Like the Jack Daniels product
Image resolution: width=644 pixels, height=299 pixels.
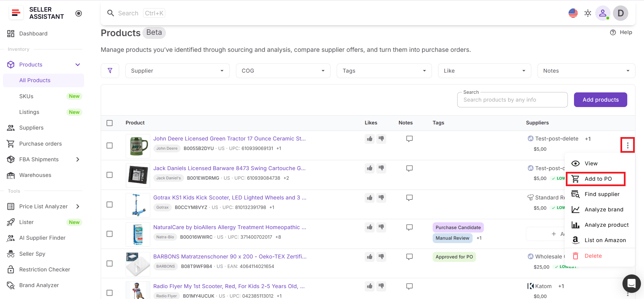pyautogui.click(x=369, y=168)
